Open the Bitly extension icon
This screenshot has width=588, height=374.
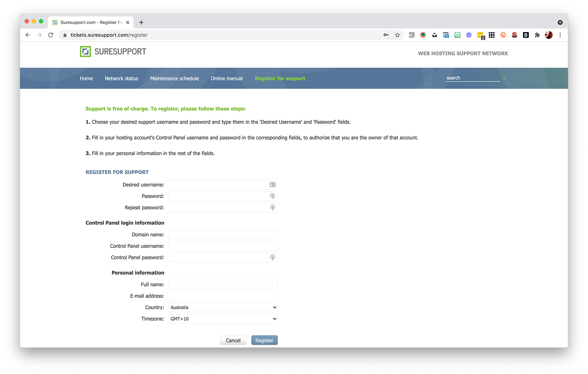click(503, 35)
